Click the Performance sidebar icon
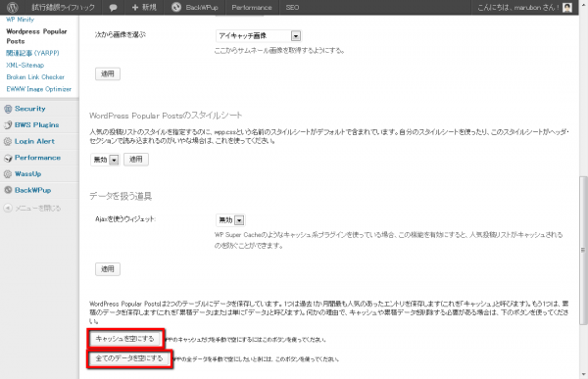Viewport: 588px width, 379px height. point(8,158)
